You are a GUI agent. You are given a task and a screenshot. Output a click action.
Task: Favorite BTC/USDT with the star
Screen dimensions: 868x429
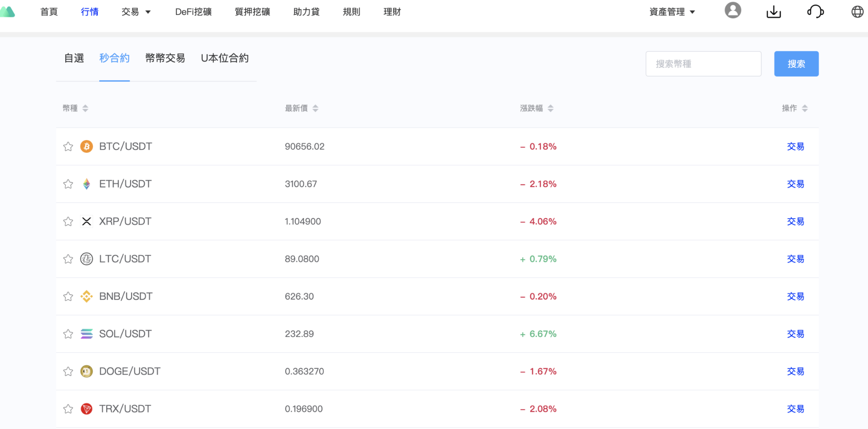coord(68,147)
